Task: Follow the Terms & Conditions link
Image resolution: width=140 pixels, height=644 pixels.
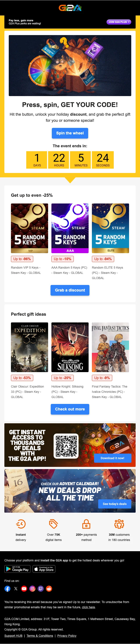Action: [x=40, y=636]
